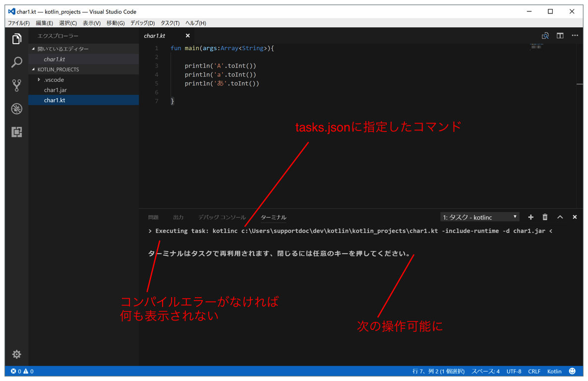The width and height of the screenshot is (588, 381).
Task: Open the デバッグ(D) menu
Action: coord(142,23)
